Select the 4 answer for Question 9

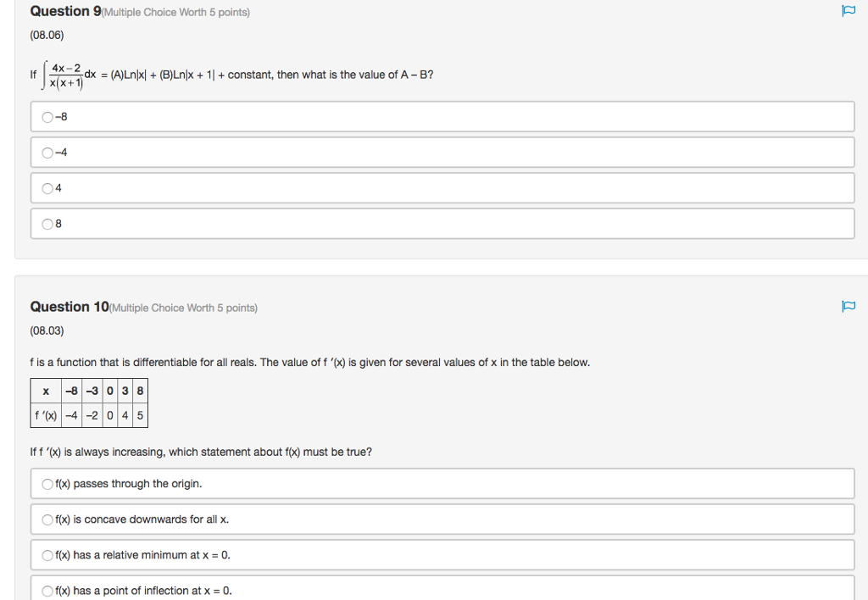point(48,188)
